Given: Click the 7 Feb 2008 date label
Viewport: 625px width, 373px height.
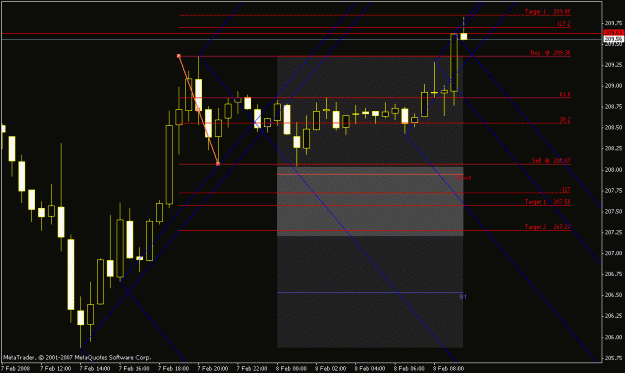Looking at the screenshot, I should (x=16, y=369).
